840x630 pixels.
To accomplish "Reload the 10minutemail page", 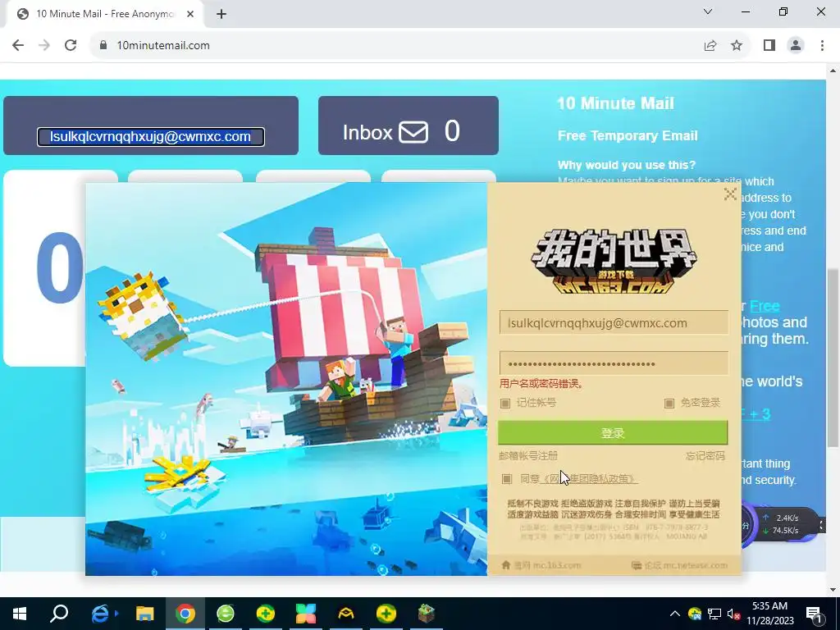I will pos(71,46).
